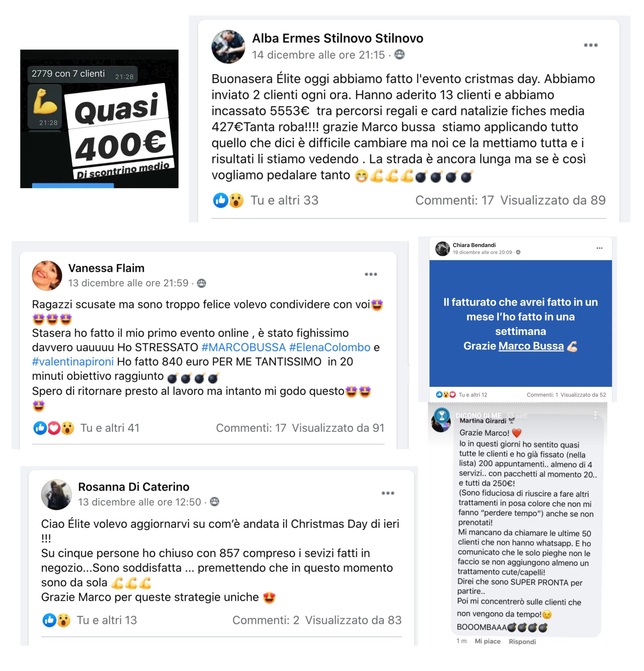Click Mi piace under Martina Girardi comment
Image resolution: width=644 pixels, height=671 pixels.
coord(487,641)
